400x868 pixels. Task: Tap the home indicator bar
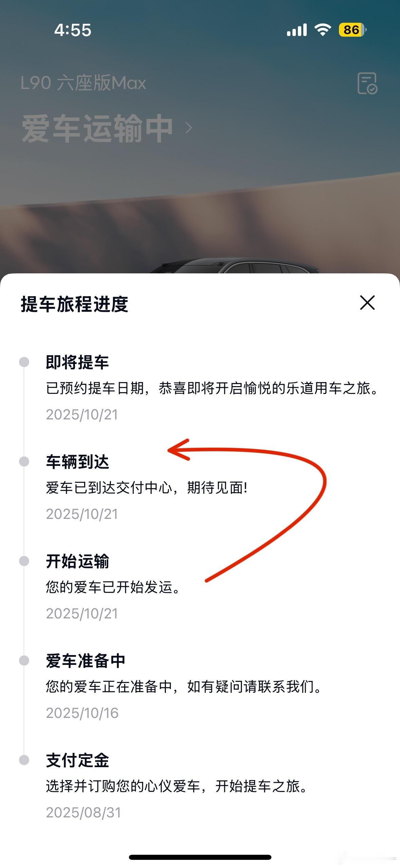200,857
